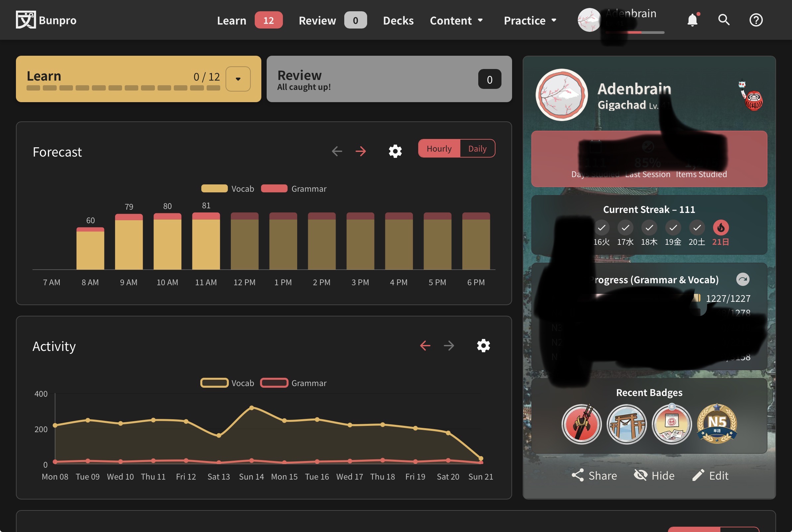Go to next Forecast period arrow

point(361,151)
